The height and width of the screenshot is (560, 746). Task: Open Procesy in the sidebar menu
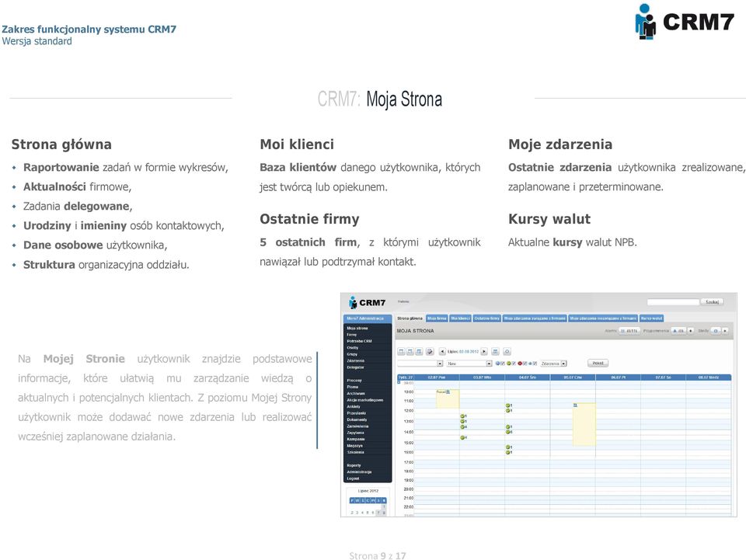354,381
